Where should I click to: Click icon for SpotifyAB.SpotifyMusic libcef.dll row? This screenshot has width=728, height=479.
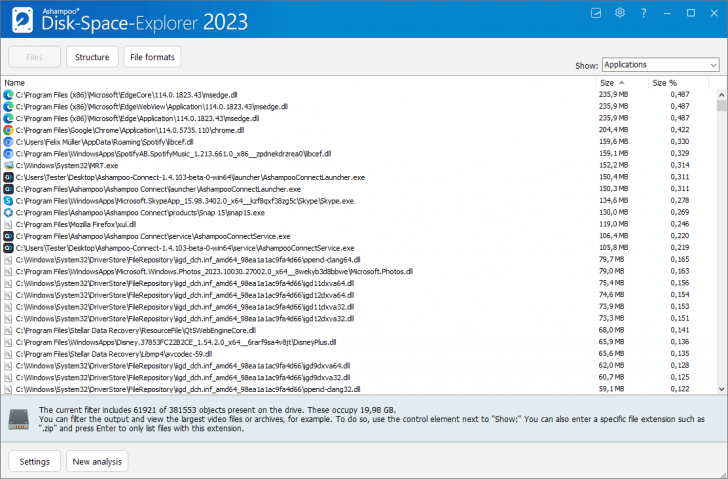(8, 154)
